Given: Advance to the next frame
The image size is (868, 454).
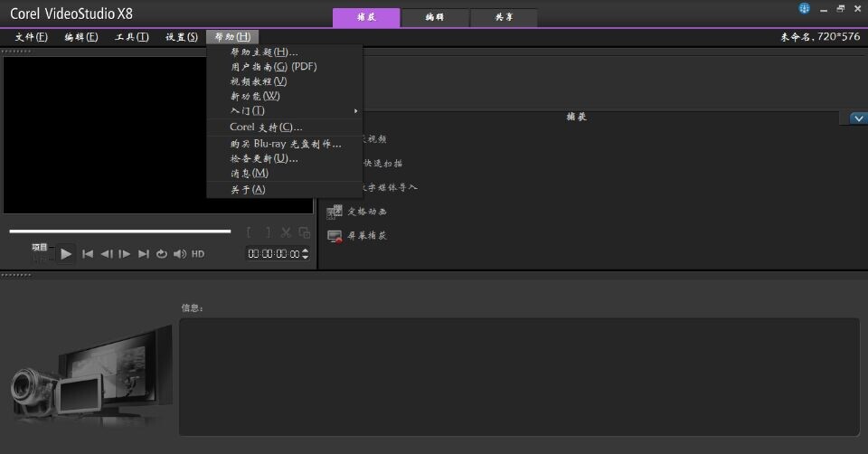Looking at the screenshot, I should pyautogui.click(x=125, y=254).
